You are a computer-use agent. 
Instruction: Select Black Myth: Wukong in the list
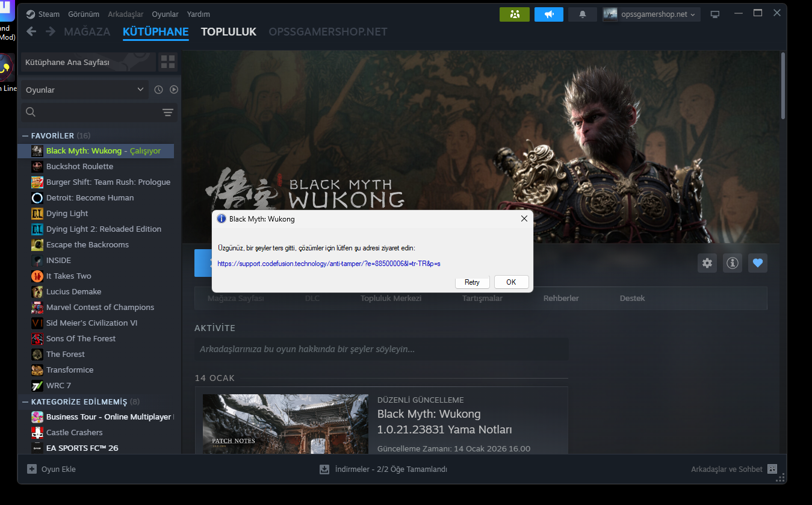click(x=96, y=150)
